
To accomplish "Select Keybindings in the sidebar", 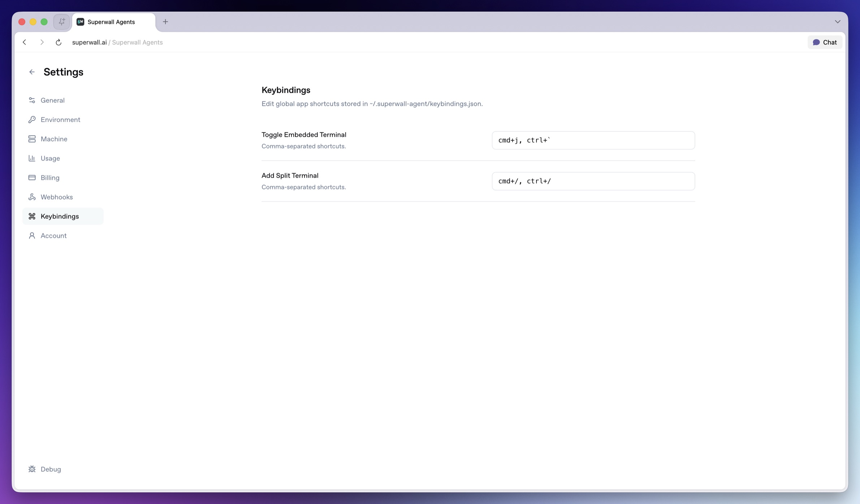I will (63, 216).
